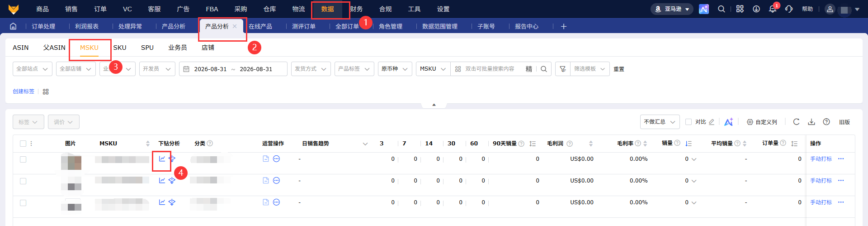This screenshot has height=226, width=868.
Task: Click the filter funnel icon next to 筛选模板
Action: 563,69
